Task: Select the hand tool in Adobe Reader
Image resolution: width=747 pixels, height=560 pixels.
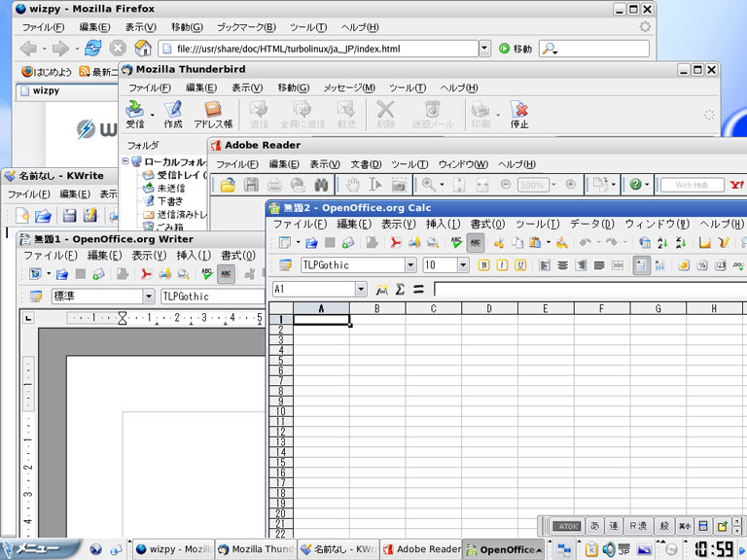Action: [354, 185]
